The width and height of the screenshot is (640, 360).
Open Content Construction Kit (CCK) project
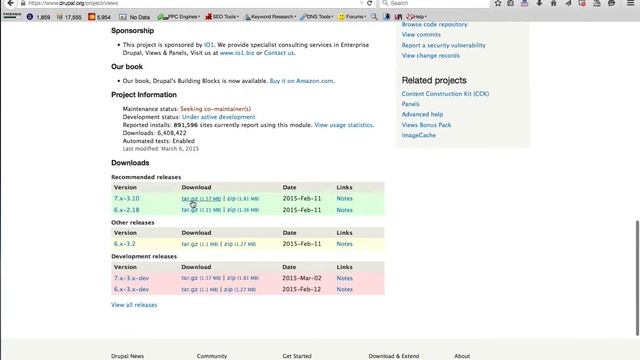[x=445, y=94]
